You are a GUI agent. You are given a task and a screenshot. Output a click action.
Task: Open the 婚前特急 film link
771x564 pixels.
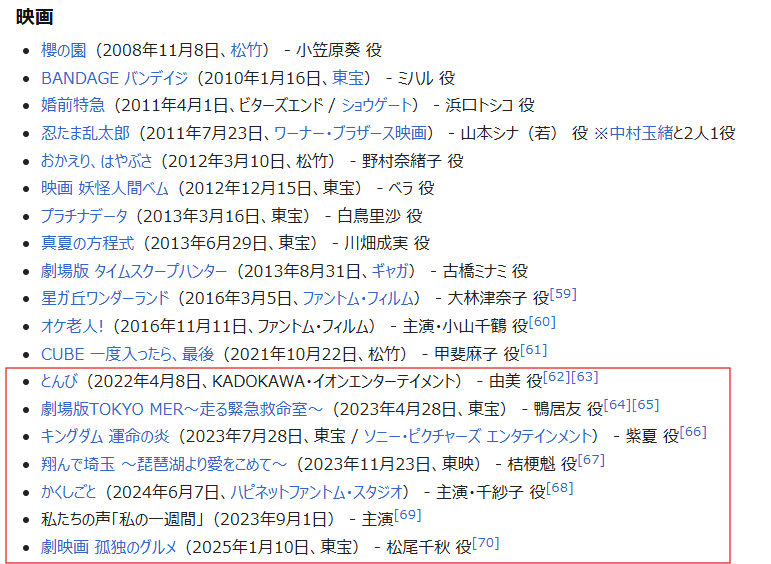[73, 105]
